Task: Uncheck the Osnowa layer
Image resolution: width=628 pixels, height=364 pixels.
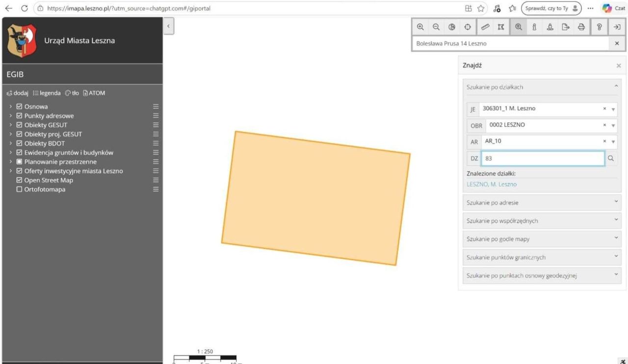Action: coord(20,106)
